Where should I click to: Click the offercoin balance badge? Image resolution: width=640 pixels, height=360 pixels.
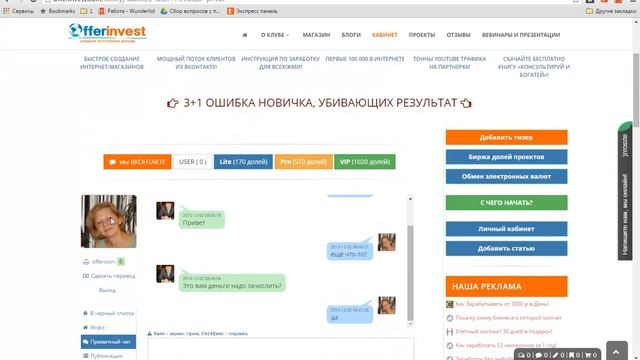point(121,262)
